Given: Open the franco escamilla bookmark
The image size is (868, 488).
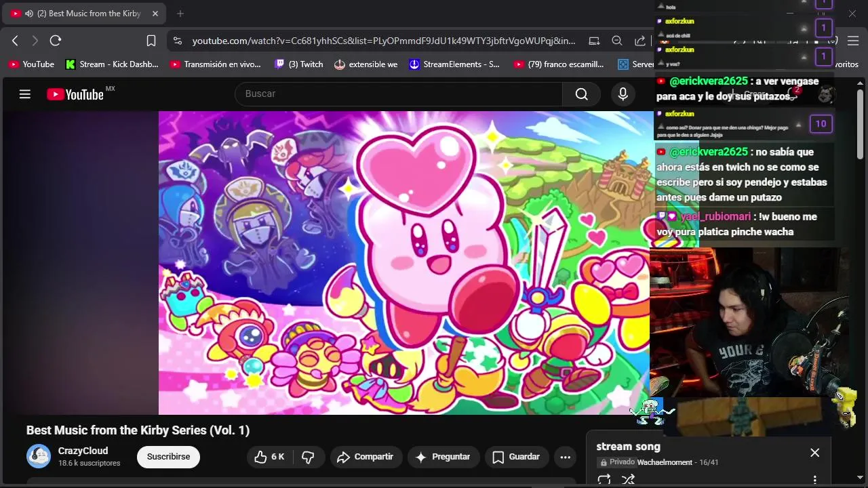Looking at the screenshot, I should [x=559, y=64].
